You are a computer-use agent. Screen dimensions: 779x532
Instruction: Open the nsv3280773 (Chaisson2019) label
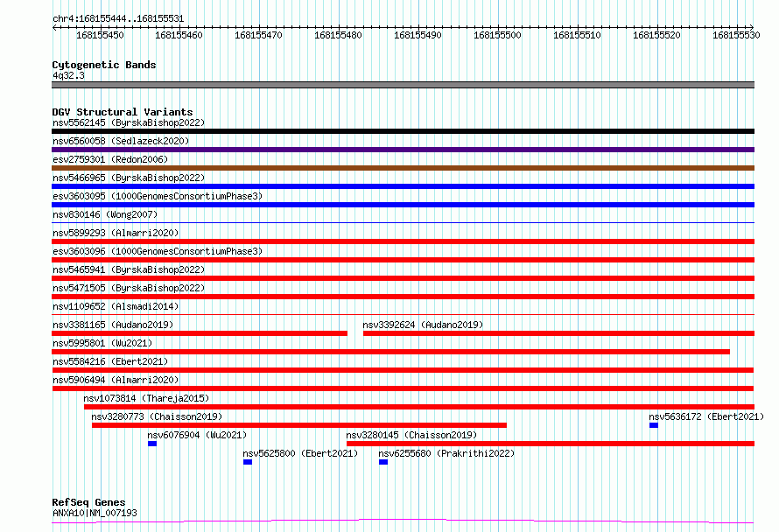coord(157,416)
